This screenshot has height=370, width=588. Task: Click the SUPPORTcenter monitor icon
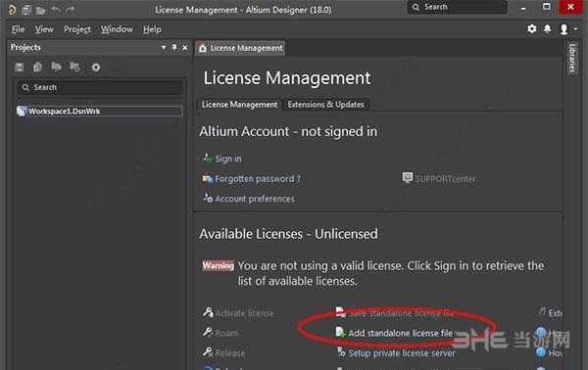pos(408,177)
